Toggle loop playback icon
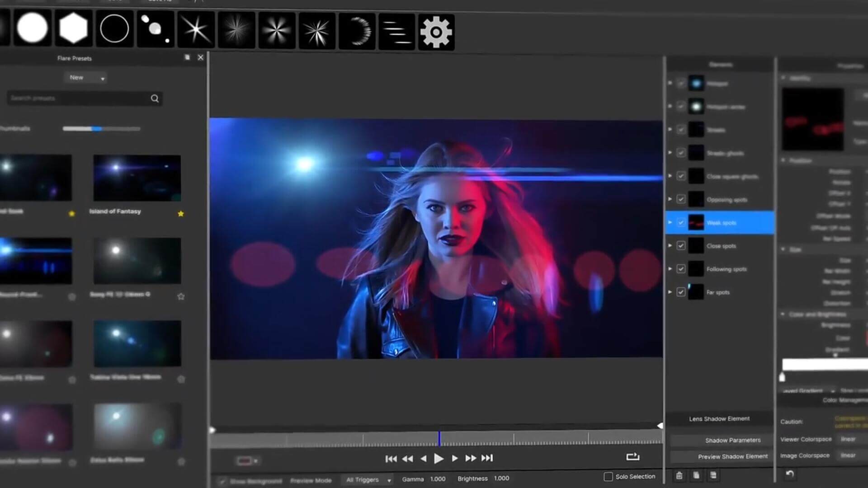Screen dimensions: 868x488 coord(632,457)
